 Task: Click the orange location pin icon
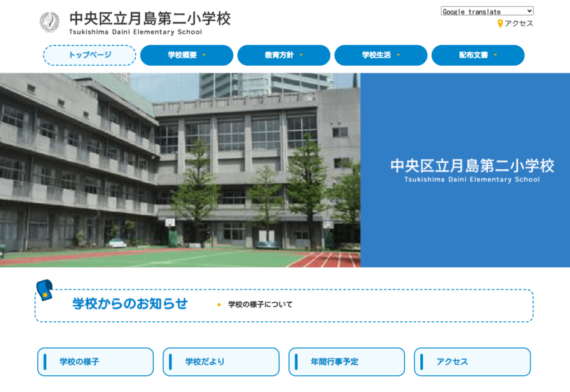[x=500, y=23]
